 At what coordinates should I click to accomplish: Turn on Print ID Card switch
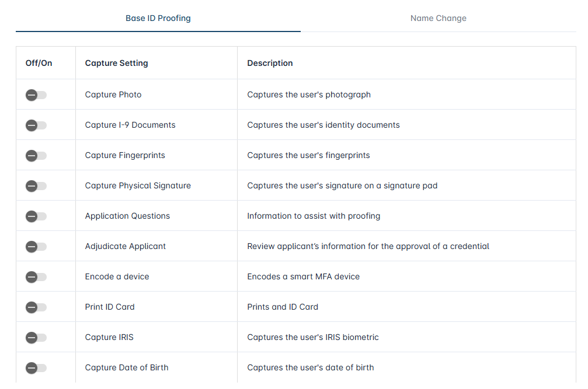[36, 307]
